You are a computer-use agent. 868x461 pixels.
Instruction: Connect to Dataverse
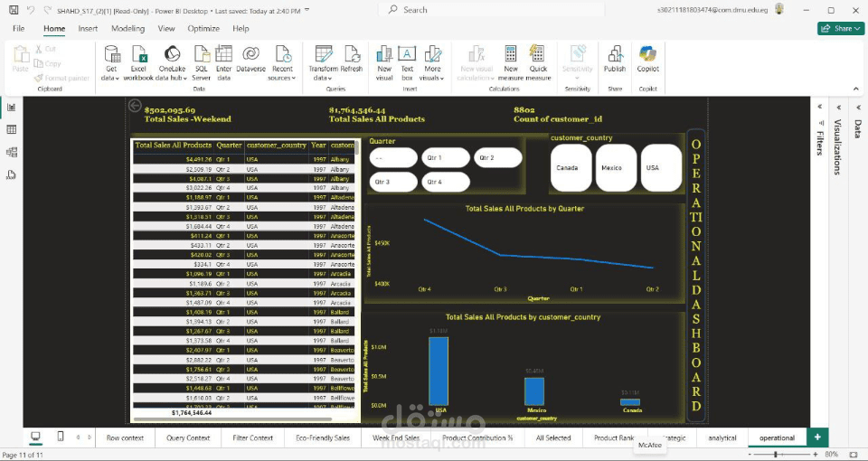(x=250, y=60)
